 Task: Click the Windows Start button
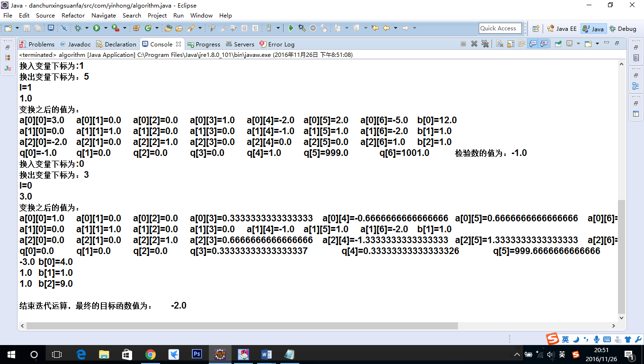pyautogui.click(x=11, y=354)
